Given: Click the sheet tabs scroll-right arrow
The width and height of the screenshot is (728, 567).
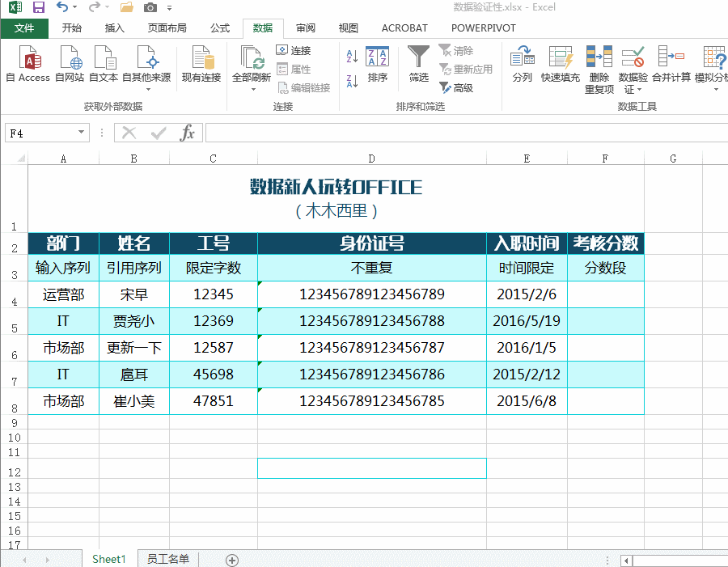Looking at the screenshot, I should [48, 560].
